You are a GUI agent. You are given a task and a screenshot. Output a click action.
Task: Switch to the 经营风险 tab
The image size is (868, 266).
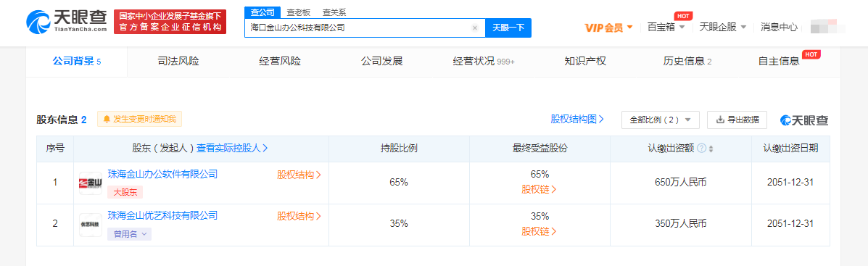point(280,62)
